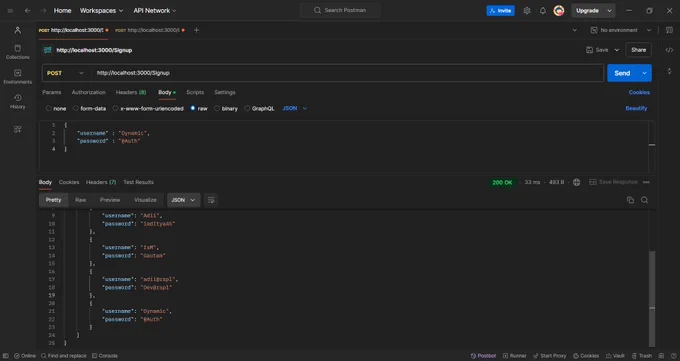Viewport: 680px width, 361px height.
Task: Open the configure workspace sidebar icon
Action: coord(17,129)
